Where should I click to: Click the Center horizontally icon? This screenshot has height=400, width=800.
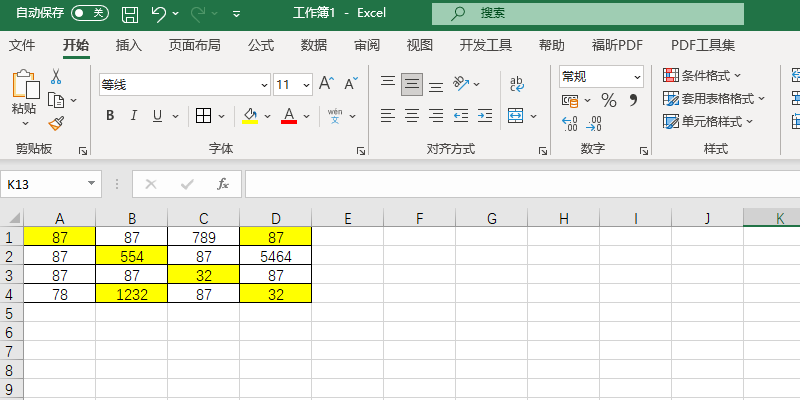(x=412, y=116)
